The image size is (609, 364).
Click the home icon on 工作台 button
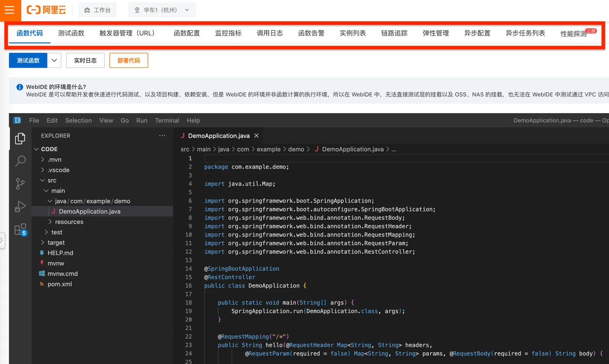tap(87, 10)
